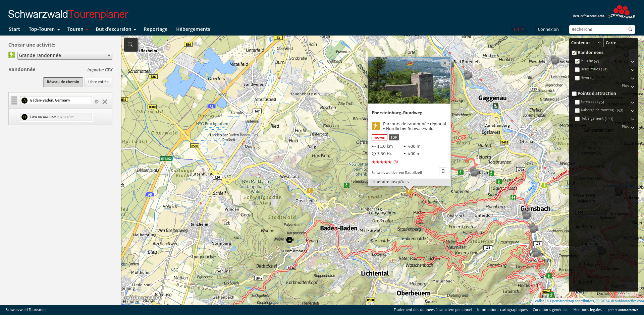The height and width of the screenshot is (315, 644).
Task: Select the Réseau de chemin routing mode
Action: (63, 82)
